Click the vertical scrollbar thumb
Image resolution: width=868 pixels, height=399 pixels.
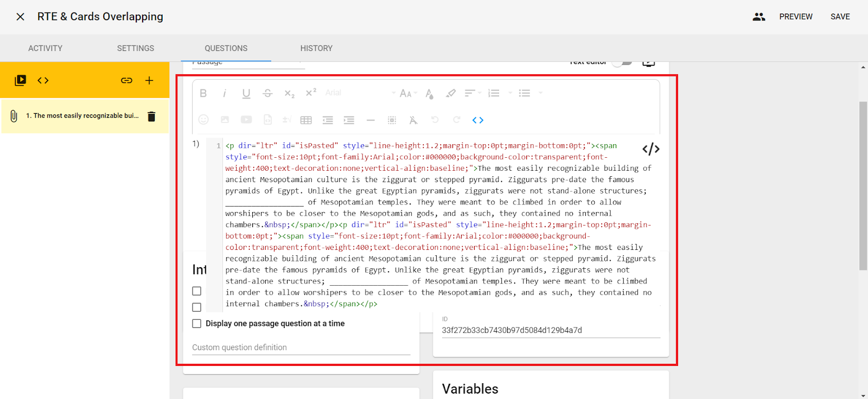tap(863, 185)
